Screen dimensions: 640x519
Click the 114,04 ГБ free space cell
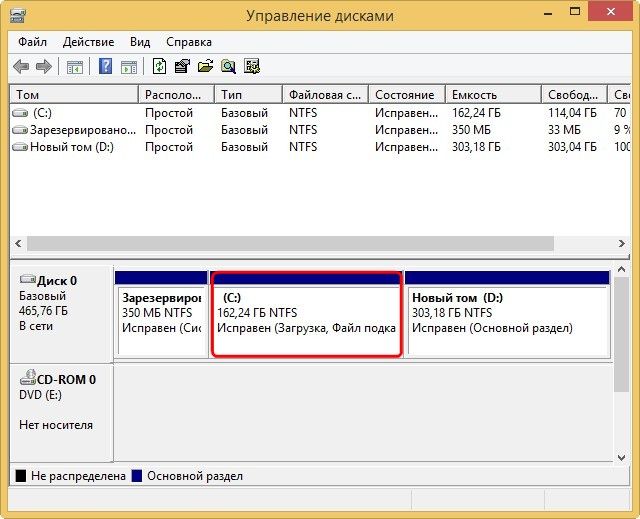tap(572, 113)
